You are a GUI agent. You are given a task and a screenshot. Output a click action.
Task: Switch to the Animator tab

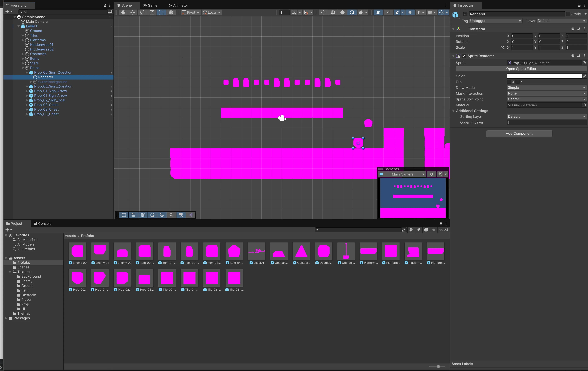click(178, 5)
